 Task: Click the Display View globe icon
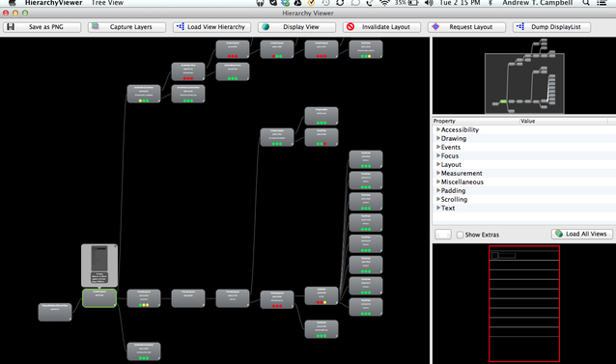(x=266, y=27)
